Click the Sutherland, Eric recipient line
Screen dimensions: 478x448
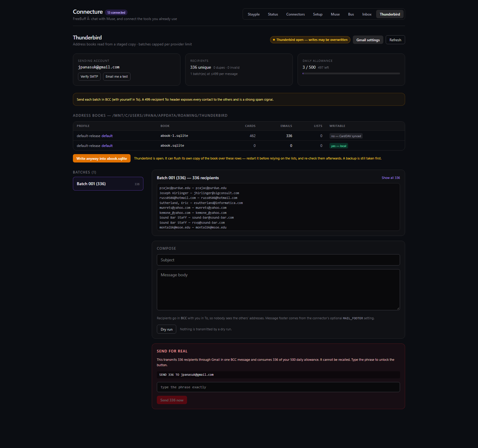point(201,203)
